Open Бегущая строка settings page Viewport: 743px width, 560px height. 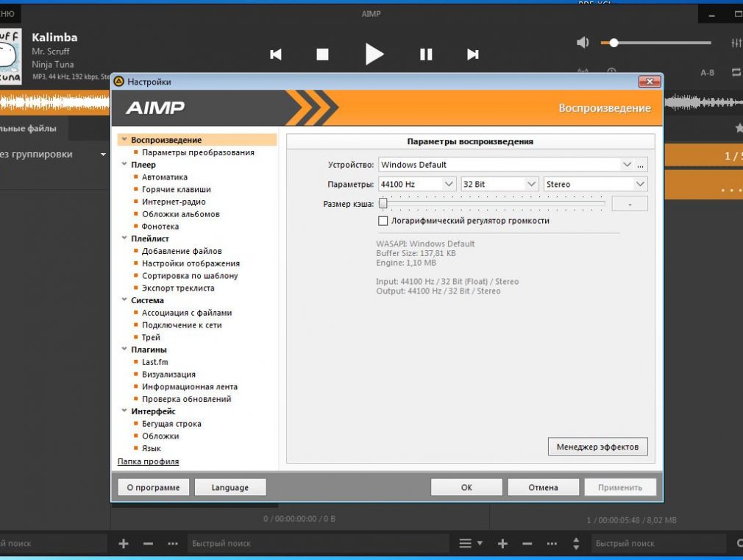point(171,423)
